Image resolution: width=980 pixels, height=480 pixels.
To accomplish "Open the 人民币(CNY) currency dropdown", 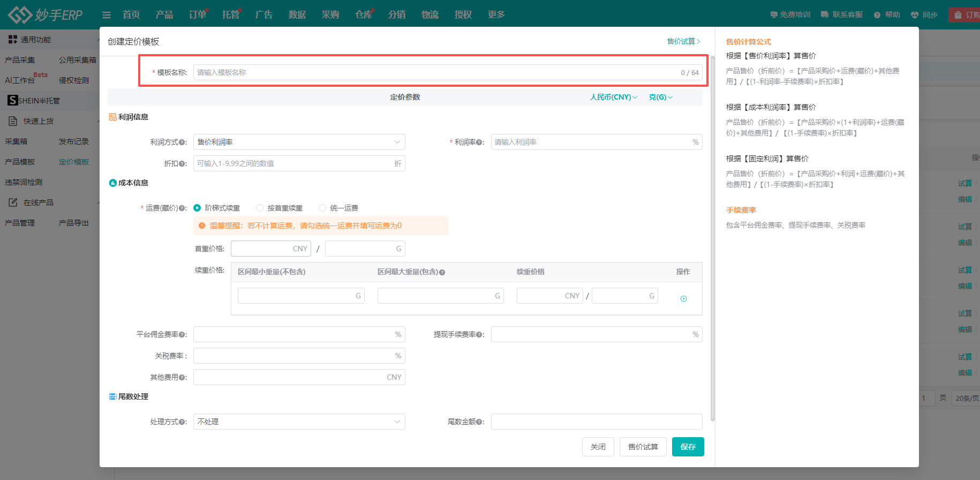I will (x=613, y=97).
